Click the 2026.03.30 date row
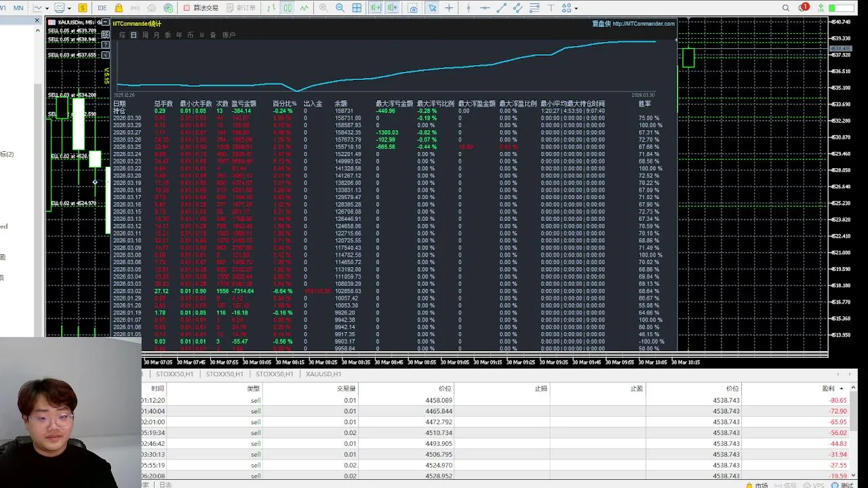Screen dimensions: 868x488 pos(127,118)
